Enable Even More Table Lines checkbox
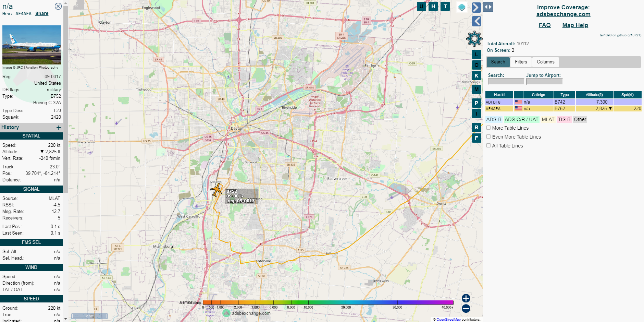The height and width of the screenshot is (322, 644). (x=488, y=136)
